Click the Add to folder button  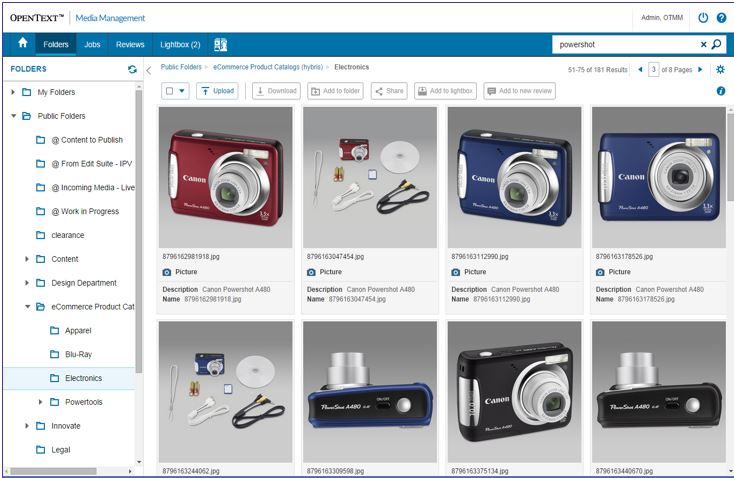[x=336, y=91]
